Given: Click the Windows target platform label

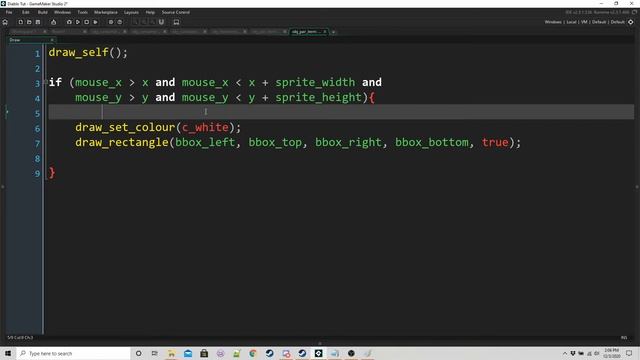Looking at the screenshot, I should pos(553,22).
